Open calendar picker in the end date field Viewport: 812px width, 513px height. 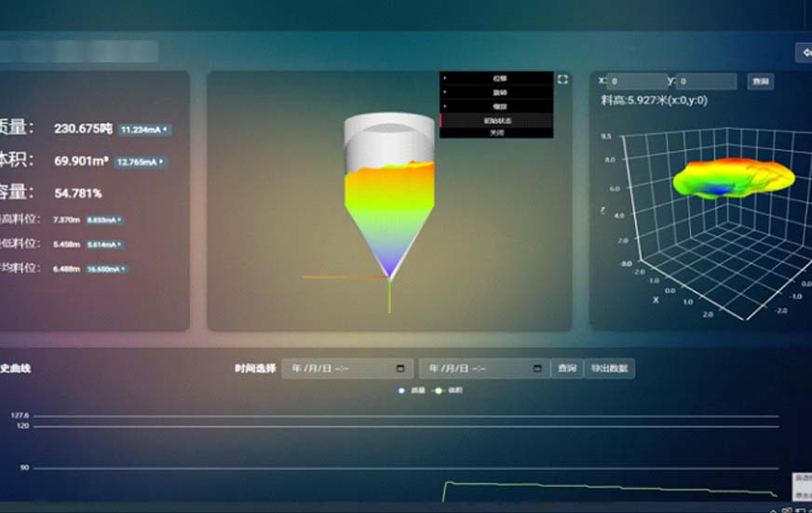click(x=537, y=369)
